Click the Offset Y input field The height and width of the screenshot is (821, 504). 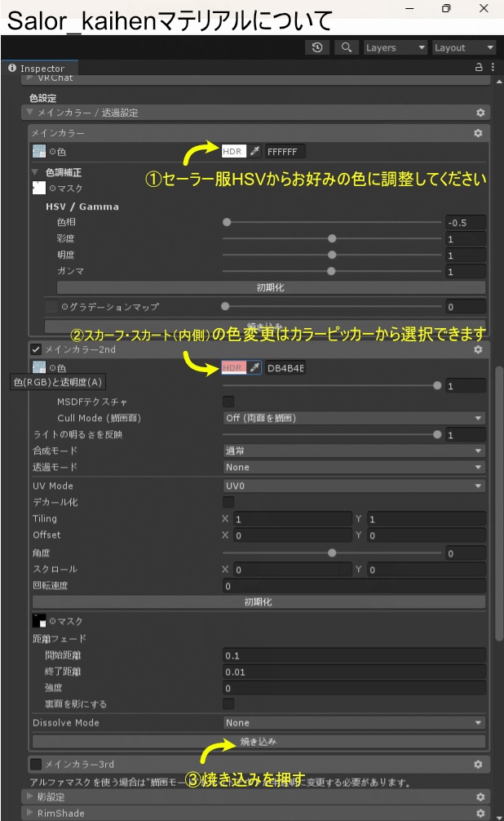click(x=426, y=535)
